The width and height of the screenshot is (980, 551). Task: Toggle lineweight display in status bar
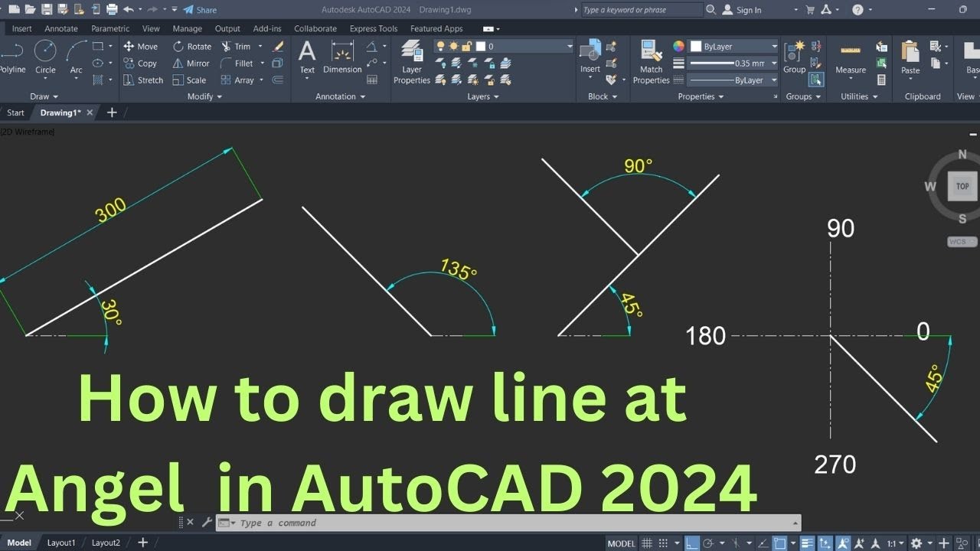click(x=806, y=543)
